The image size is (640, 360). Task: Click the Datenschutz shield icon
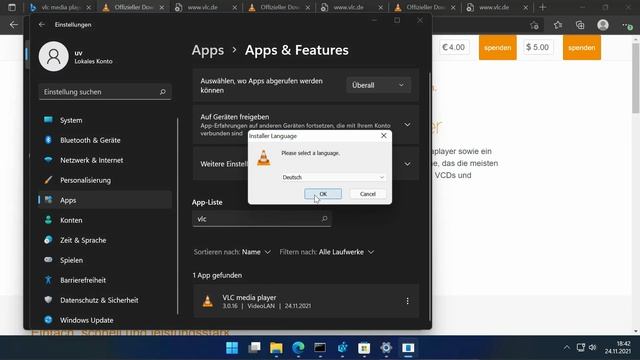click(48, 300)
